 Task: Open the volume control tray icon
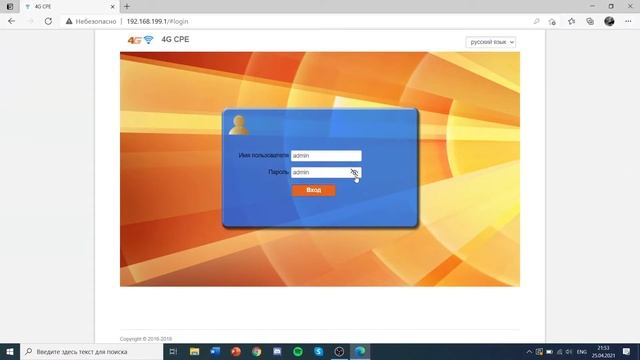pos(569,351)
